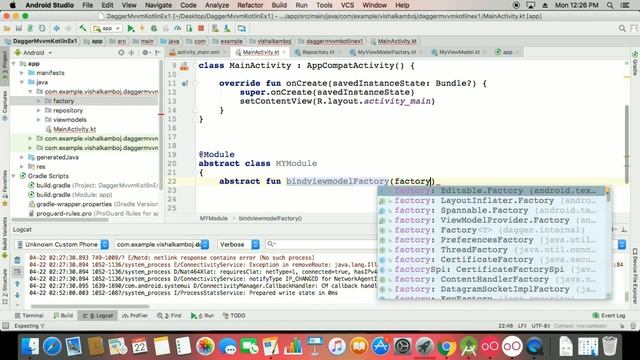Image resolution: width=640 pixels, height=360 pixels.
Task: Click the SDK Manager toolbar icon
Action: click(227, 29)
